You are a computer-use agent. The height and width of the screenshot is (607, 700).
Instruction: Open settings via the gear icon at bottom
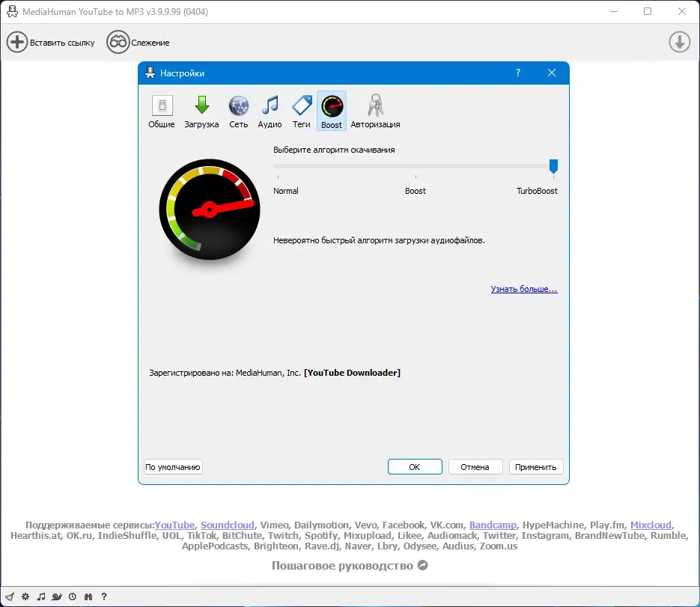pos(25,597)
